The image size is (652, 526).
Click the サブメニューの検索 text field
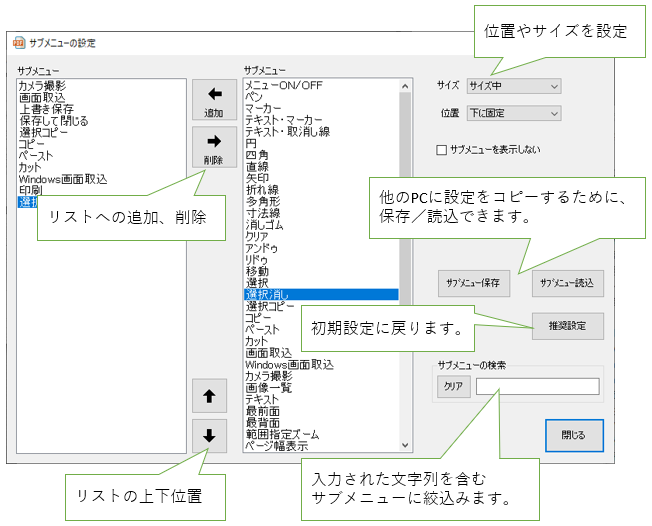[537, 387]
